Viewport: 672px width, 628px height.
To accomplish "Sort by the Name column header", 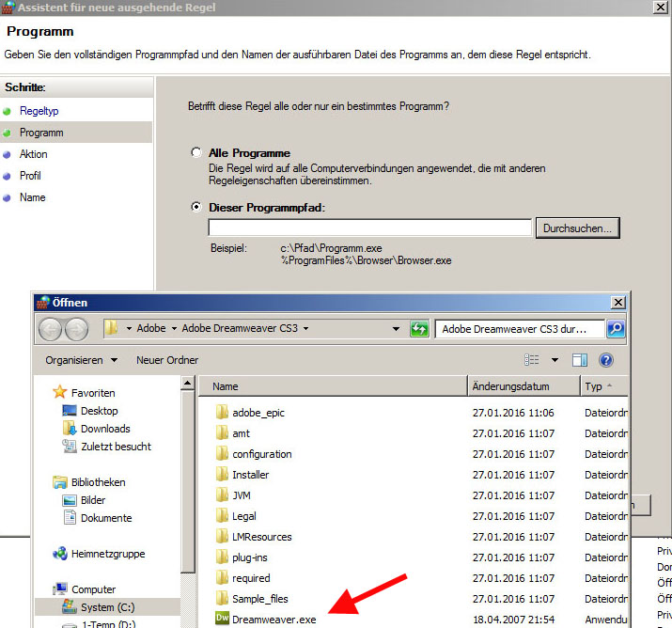I will 333,385.
